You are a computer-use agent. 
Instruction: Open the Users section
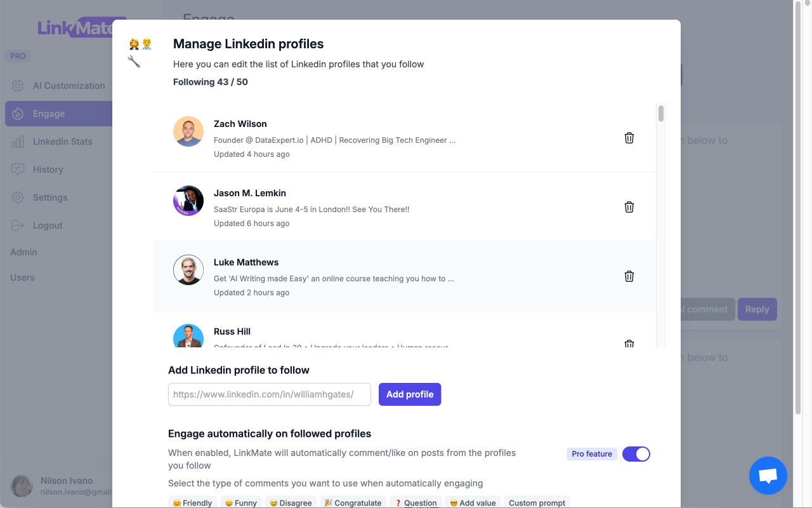click(22, 277)
